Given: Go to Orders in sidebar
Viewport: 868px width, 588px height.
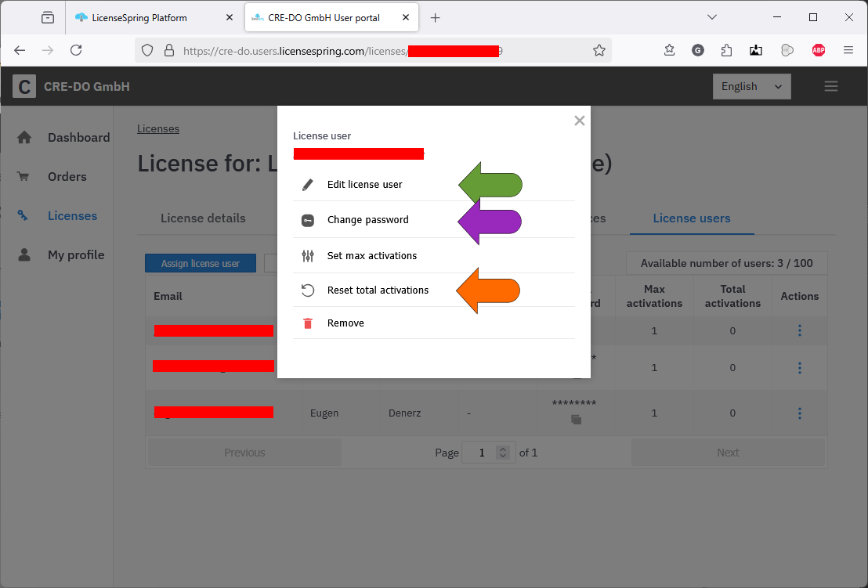Looking at the screenshot, I should point(67,176).
